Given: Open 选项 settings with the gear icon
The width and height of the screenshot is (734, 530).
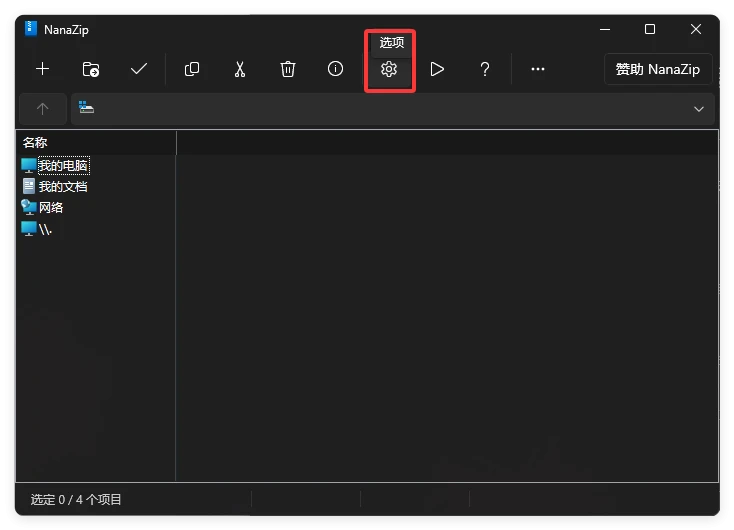Looking at the screenshot, I should [x=389, y=69].
